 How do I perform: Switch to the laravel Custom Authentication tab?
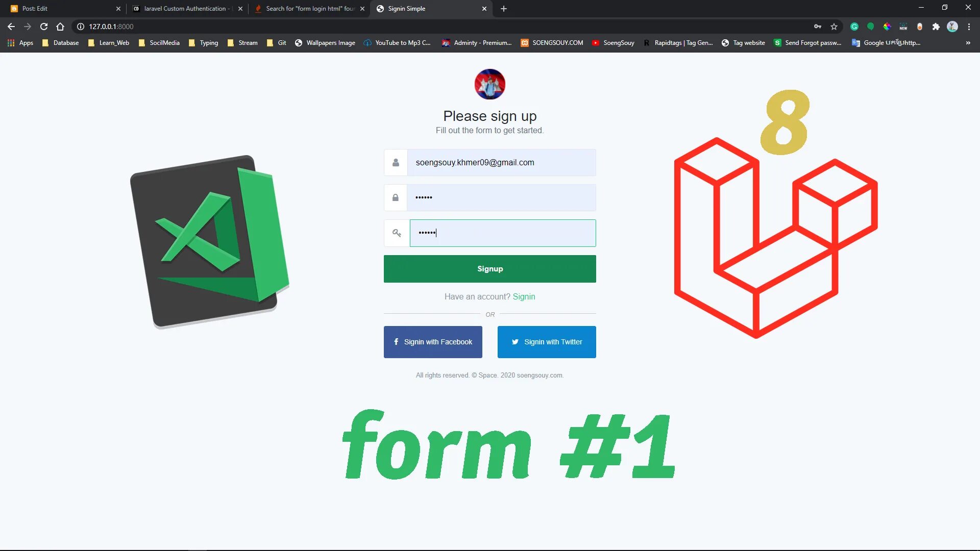coord(184,9)
